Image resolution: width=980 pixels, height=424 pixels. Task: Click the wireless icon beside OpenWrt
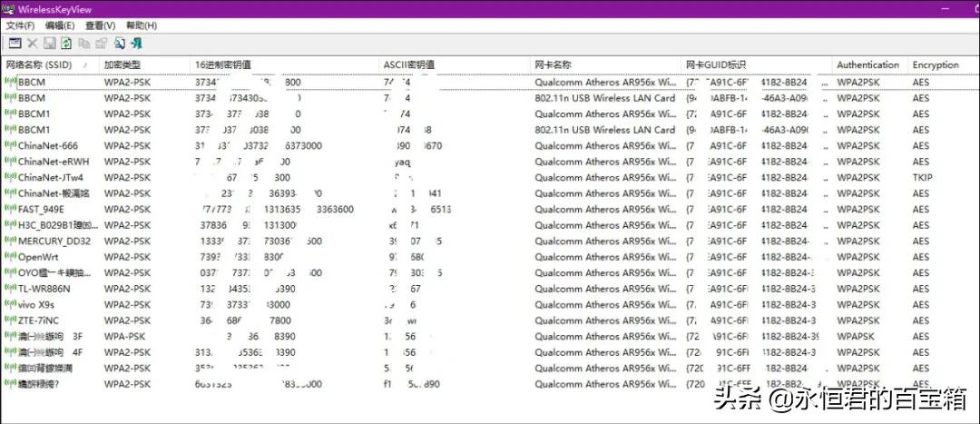pos(11,256)
